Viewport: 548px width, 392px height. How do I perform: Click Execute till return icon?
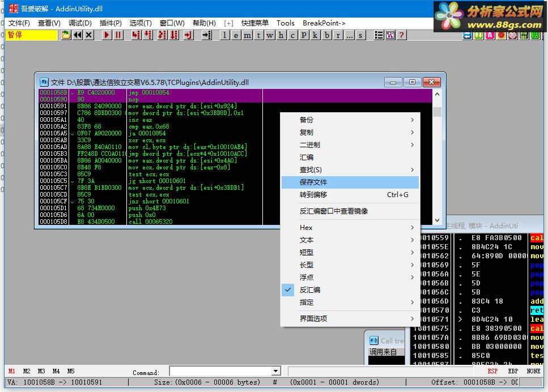coord(188,35)
